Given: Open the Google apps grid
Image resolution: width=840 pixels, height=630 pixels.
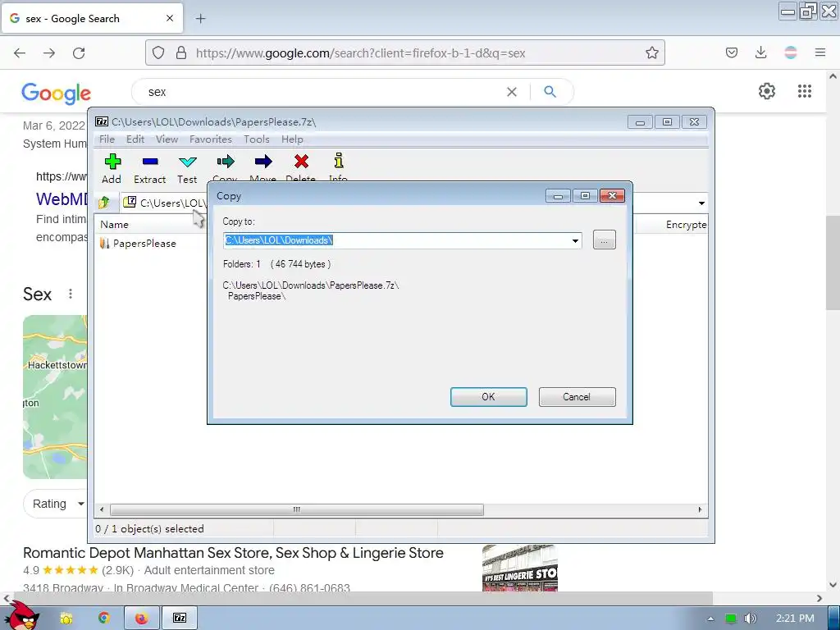Looking at the screenshot, I should (805, 91).
